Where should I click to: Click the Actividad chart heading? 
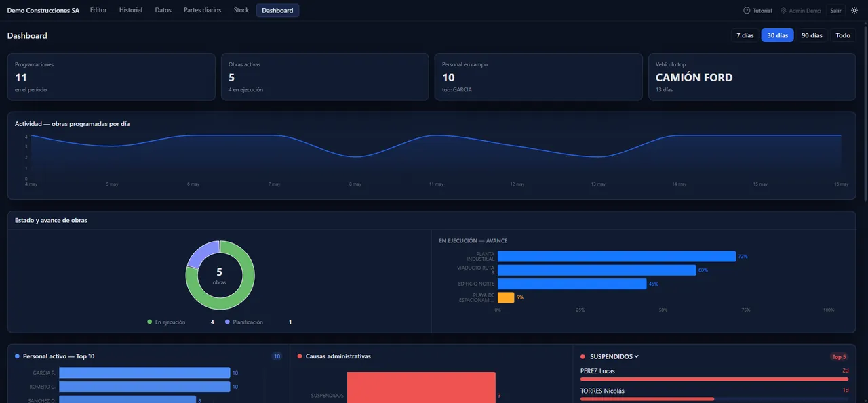tap(72, 123)
